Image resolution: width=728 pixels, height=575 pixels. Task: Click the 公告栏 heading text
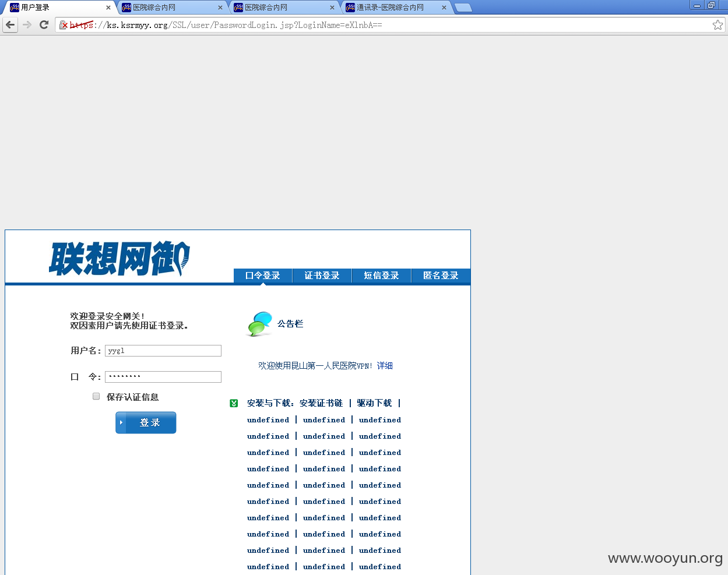tap(290, 324)
